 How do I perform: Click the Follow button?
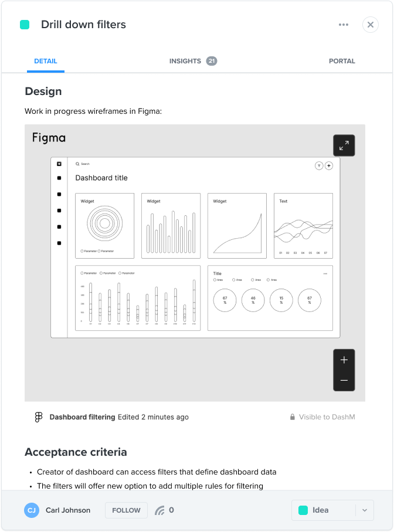tap(126, 510)
